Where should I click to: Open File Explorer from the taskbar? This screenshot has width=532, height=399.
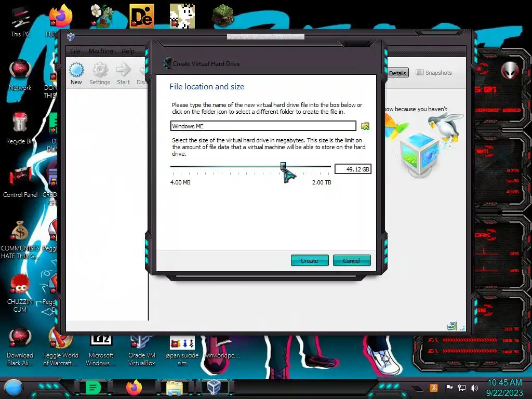175,388
